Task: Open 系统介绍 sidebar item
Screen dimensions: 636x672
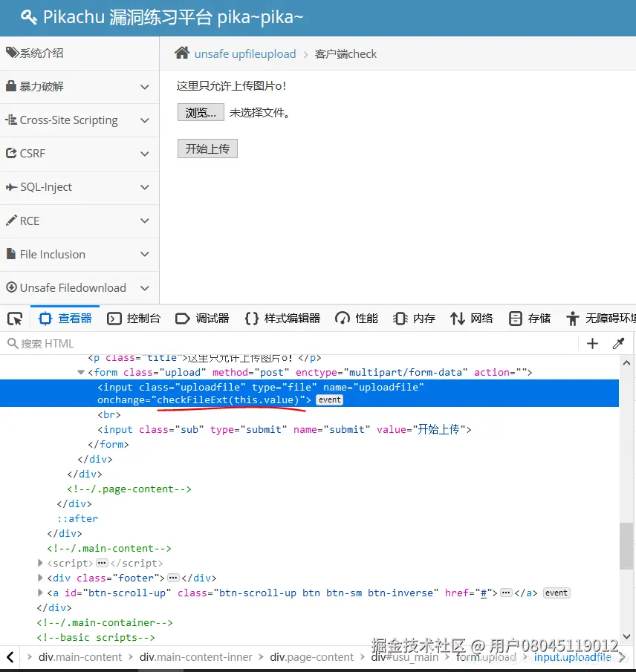Action: click(x=79, y=53)
